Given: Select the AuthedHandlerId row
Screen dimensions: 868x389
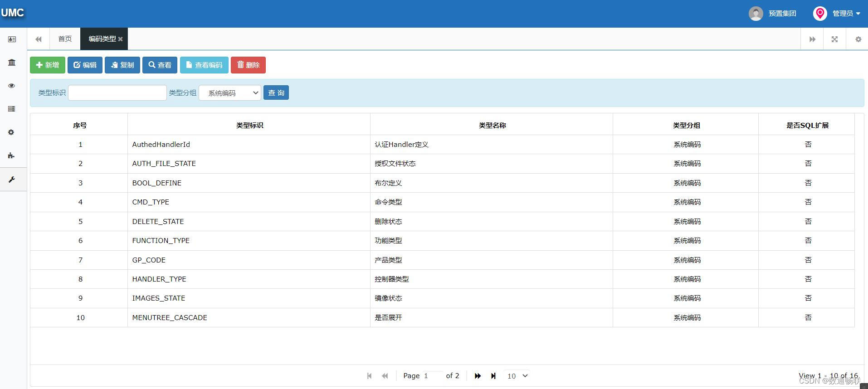Looking at the screenshot, I should click(x=443, y=145).
